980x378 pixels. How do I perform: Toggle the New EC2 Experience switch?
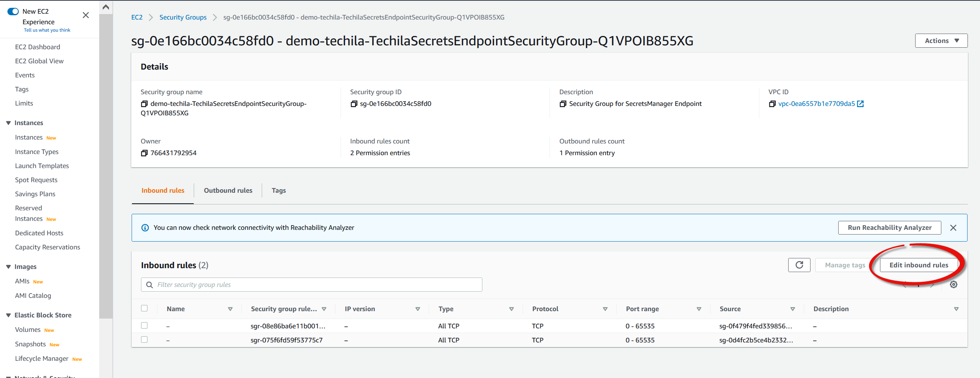[x=13, y=11]
